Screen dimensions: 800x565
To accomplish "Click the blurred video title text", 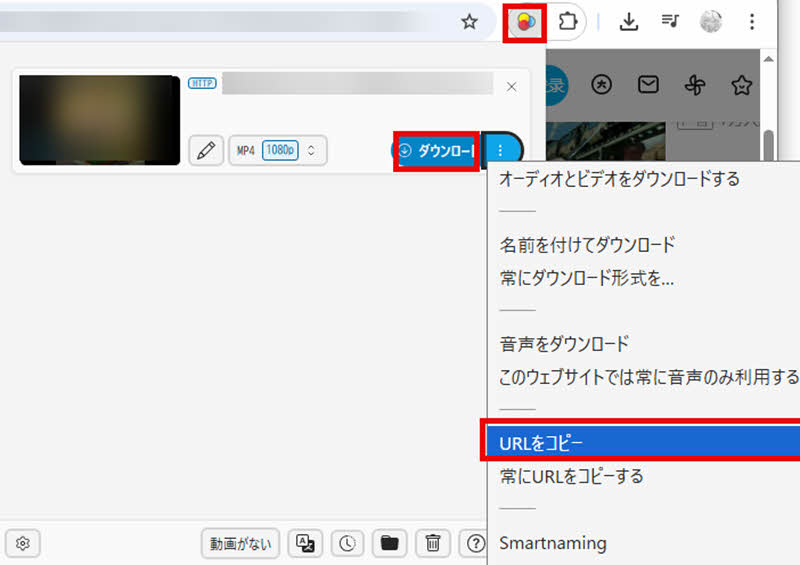I will click(x=358, y=83).
